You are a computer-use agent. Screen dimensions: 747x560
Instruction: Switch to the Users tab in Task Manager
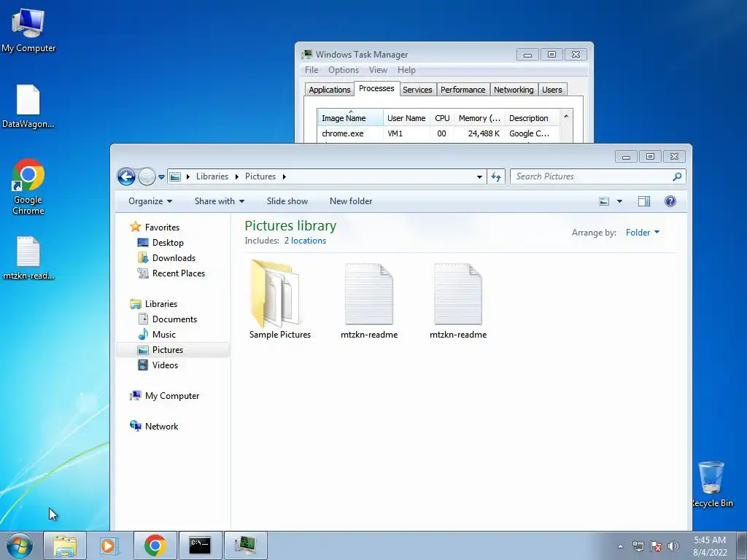click(551, 90)
